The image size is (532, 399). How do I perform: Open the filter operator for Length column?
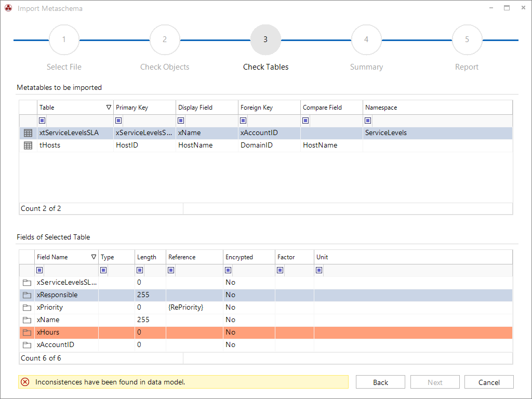(x=140, y=270)
